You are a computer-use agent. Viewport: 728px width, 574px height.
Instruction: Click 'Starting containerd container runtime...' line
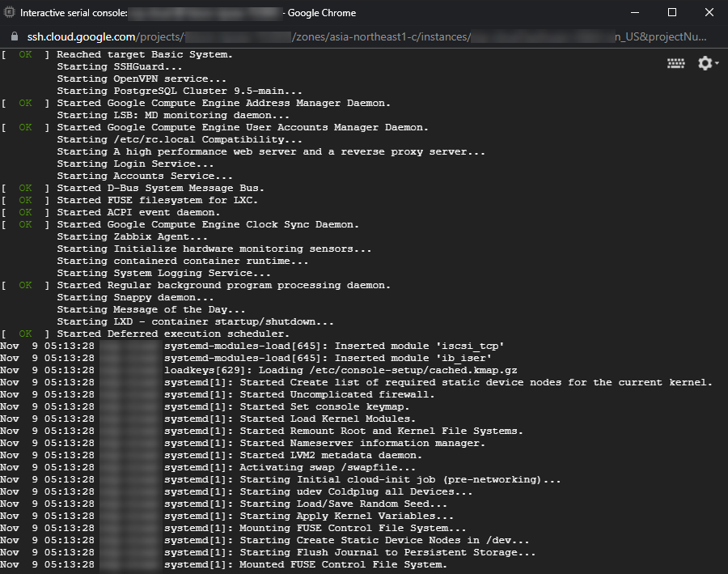coord(183,261)
